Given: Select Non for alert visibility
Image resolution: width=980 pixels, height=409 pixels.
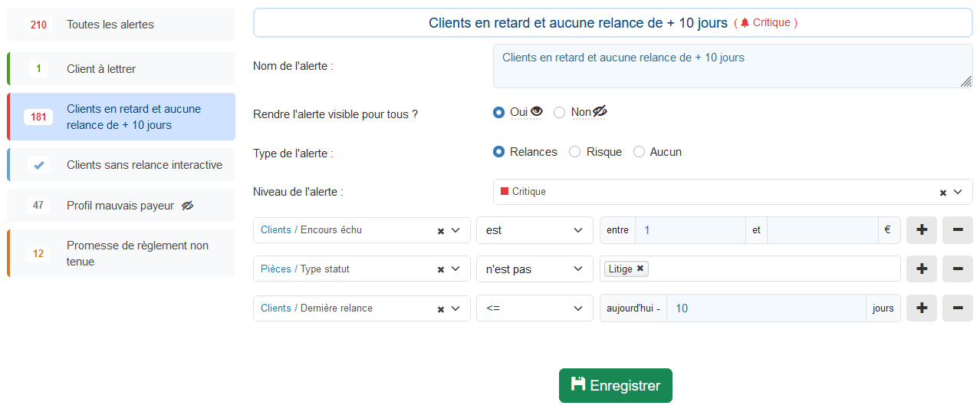Looking at the screenshot, I should pyautogui.click(x=560, y=113).
